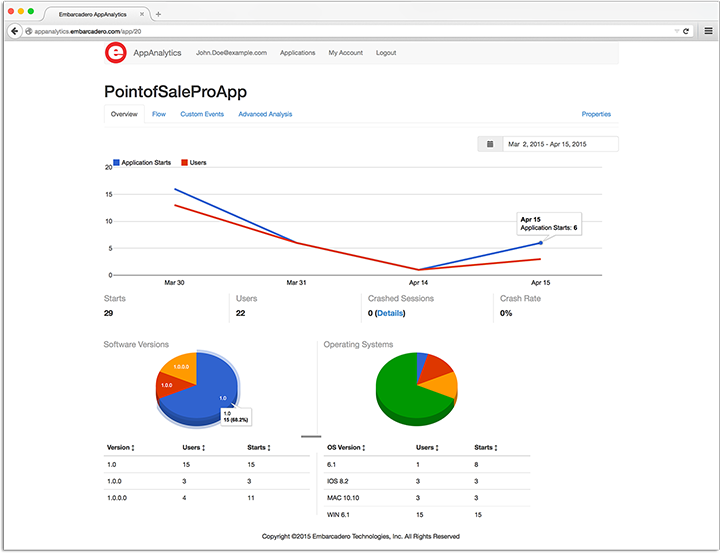Open the calendar date picker icon
Screen dimensions: 720x553
(490, 144)
